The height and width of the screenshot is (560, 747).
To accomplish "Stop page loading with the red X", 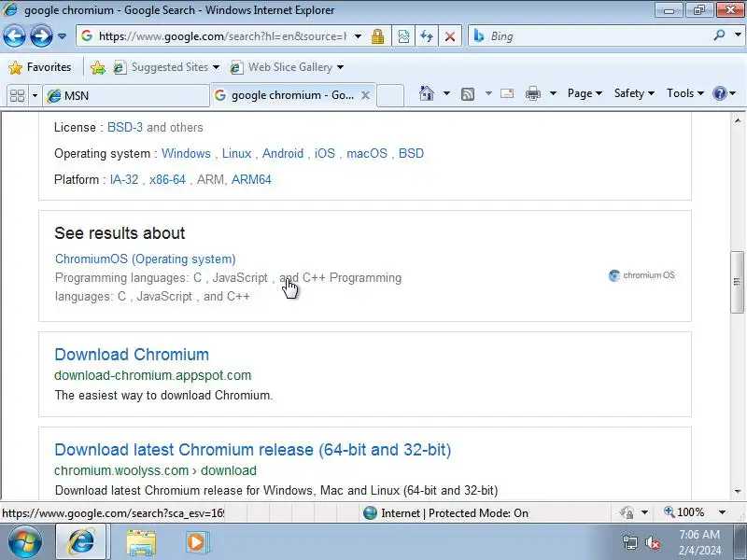I will (450, 36).
